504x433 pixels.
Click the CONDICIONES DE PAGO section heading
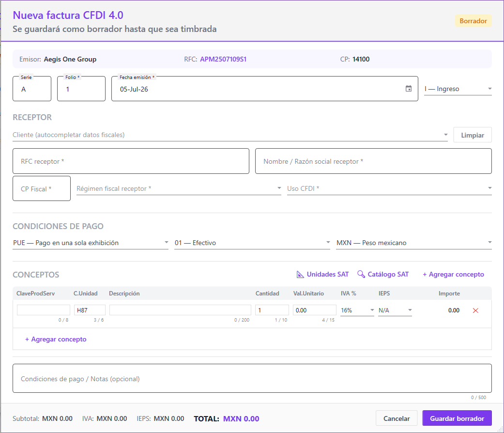58,226
